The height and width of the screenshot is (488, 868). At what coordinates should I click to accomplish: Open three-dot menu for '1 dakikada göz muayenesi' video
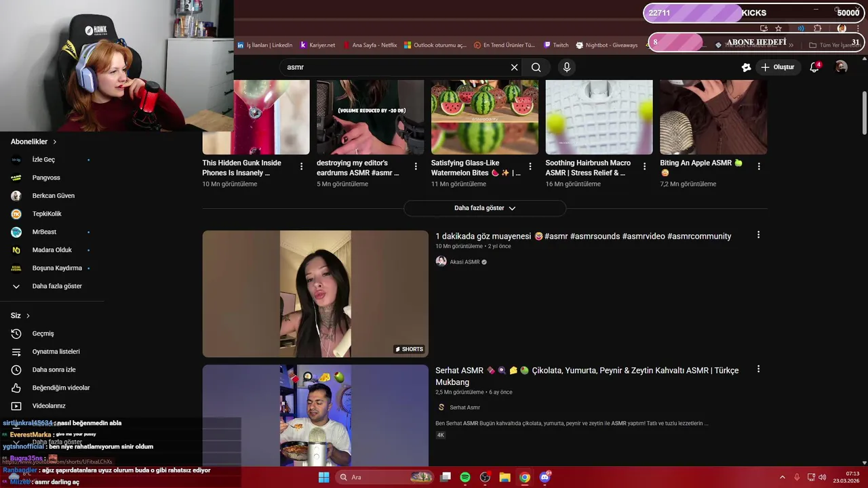[758, 235]
